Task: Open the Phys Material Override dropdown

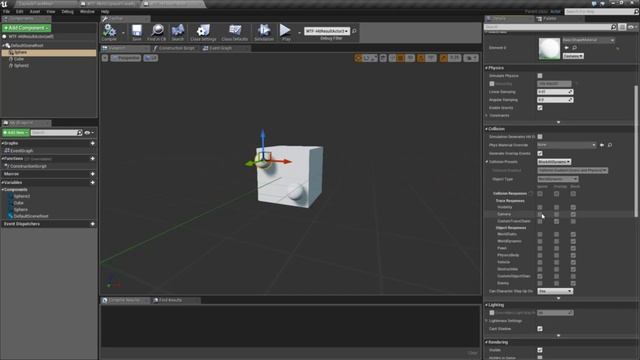Action: click(x=567, y=145)
